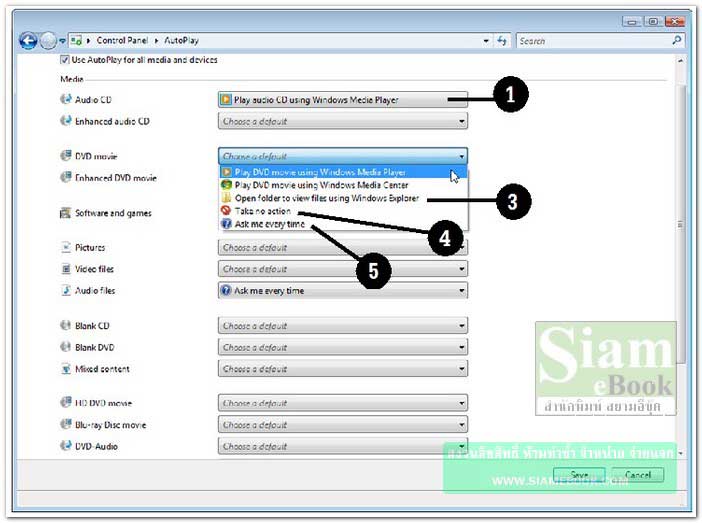Click the Cancel button
This screenshot has height=523, width=702.
638,475
